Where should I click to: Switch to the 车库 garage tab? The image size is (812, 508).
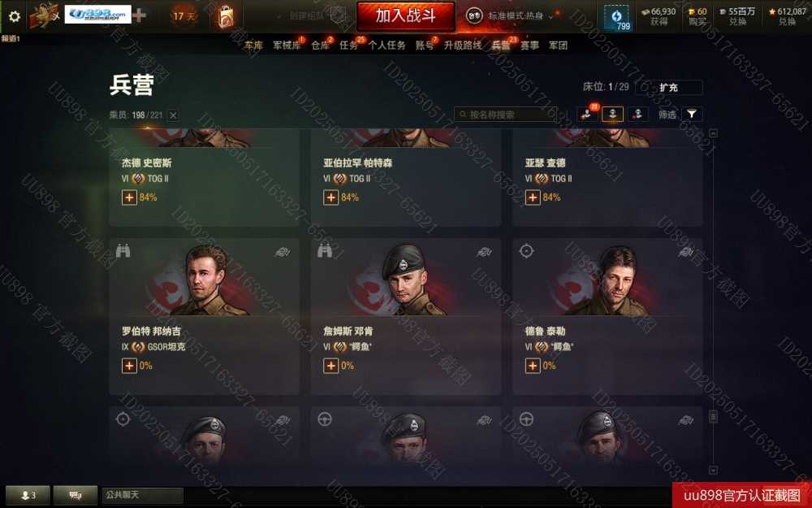[x=253, y=46]
